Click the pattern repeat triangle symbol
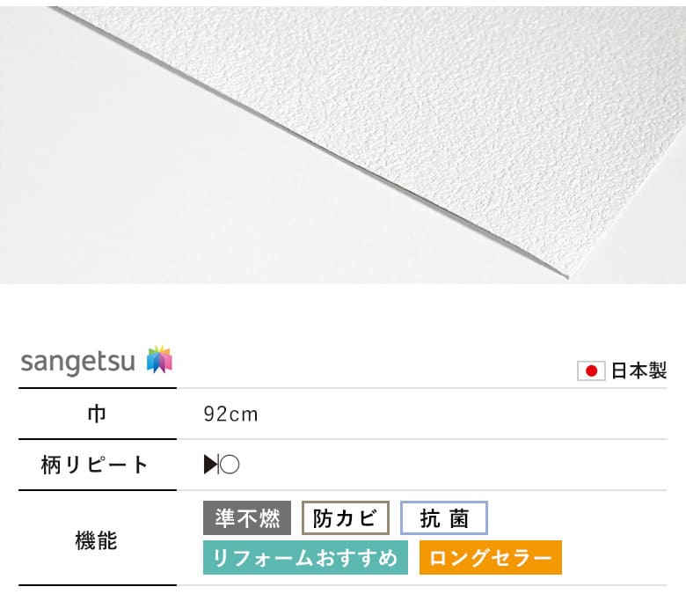This screenshot has height=616, width=686. click(210, 465)
